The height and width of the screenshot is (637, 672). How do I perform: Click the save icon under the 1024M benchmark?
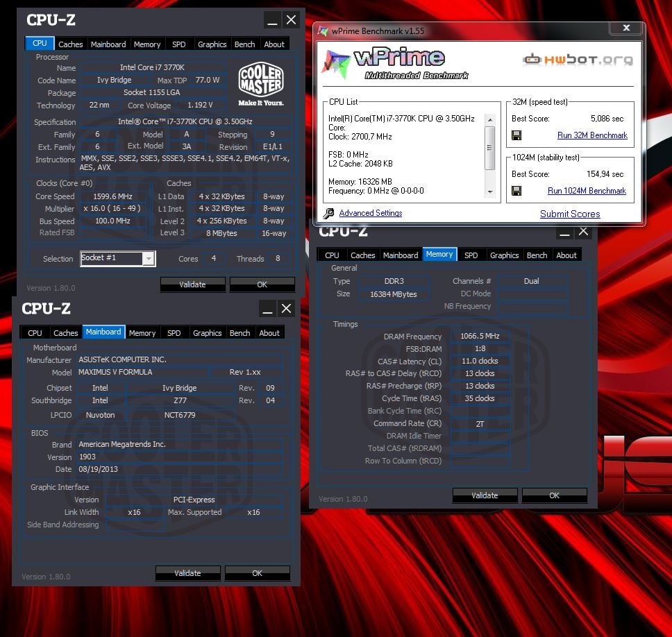click(516, 191)
